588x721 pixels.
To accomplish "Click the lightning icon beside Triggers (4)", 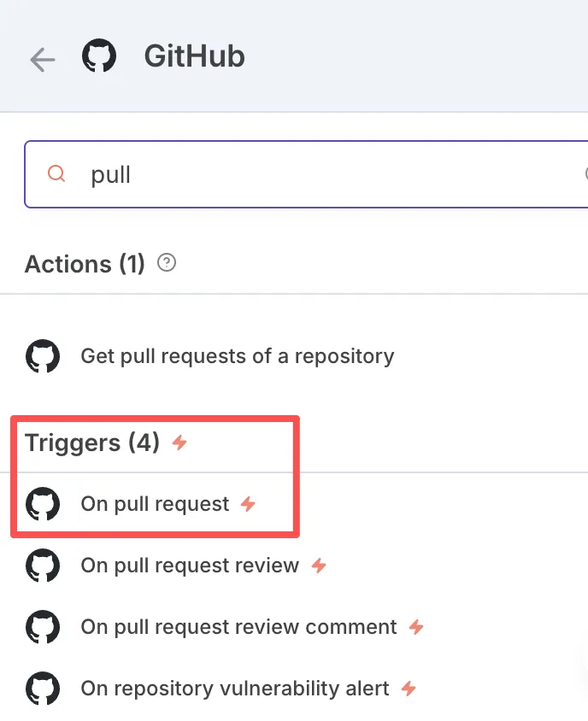I will click(179, 443).
